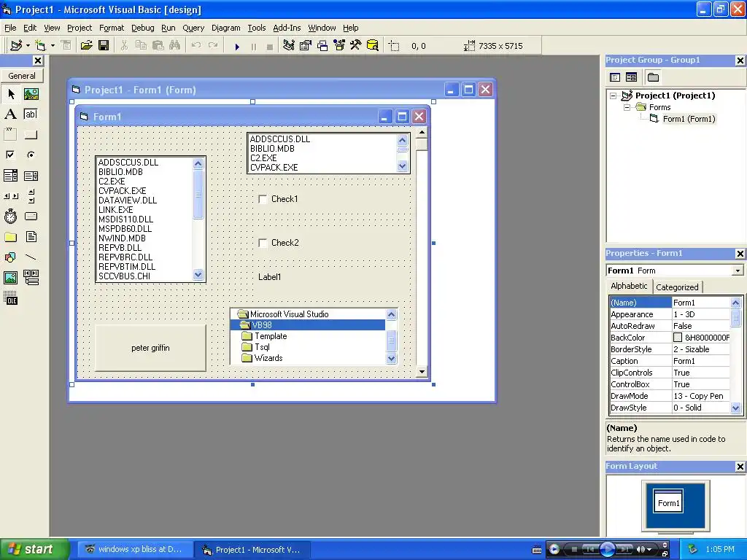Open the Project menu
This screenshot has height=560, width=747.
pos(79,28)
